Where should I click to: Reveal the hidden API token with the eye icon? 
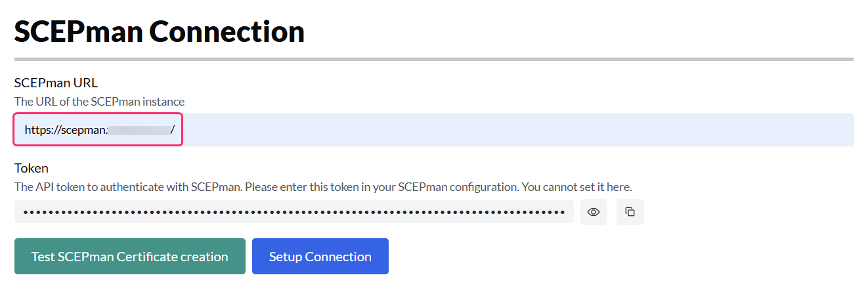pyautogui.click(x=594, y=212)
